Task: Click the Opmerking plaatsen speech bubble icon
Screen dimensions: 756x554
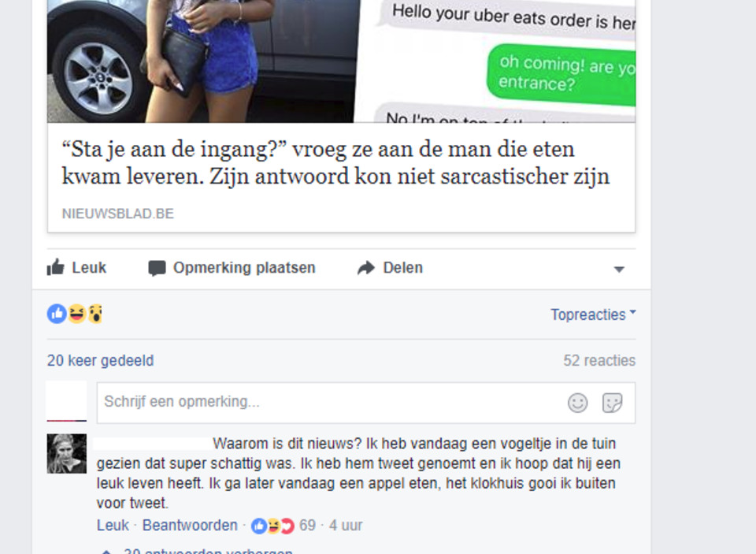Action: pos(157,268)
